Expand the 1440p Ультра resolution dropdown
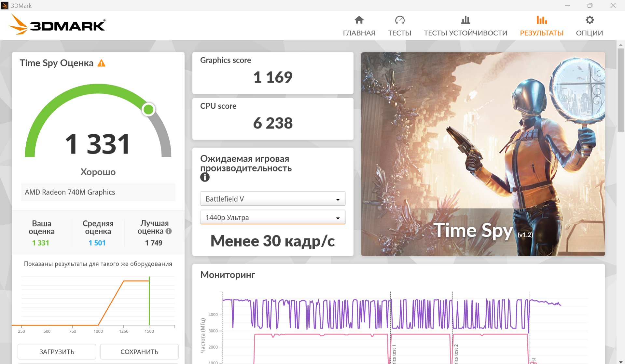 [x=273, y=217]
